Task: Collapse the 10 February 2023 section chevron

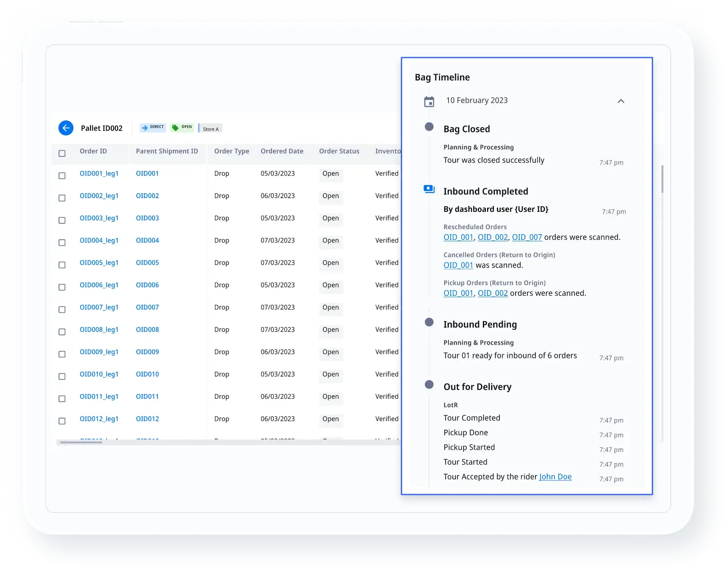Action: (620, 101)
